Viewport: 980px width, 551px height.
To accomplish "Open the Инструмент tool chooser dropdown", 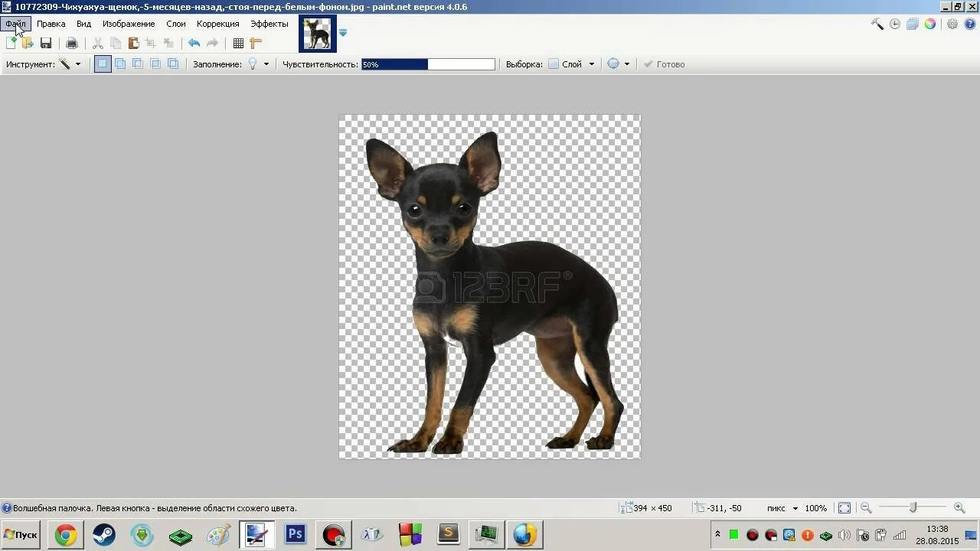I will [70, 64].
